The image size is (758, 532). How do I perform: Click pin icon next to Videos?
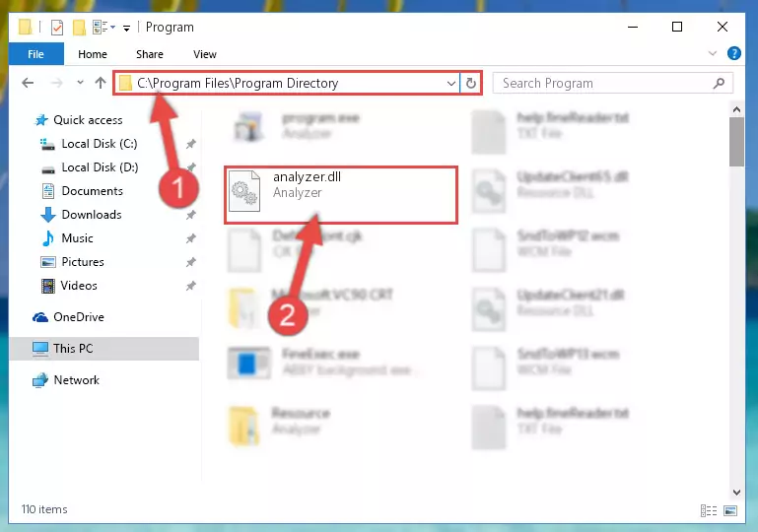pyautogui.click(x=191, y=286)
